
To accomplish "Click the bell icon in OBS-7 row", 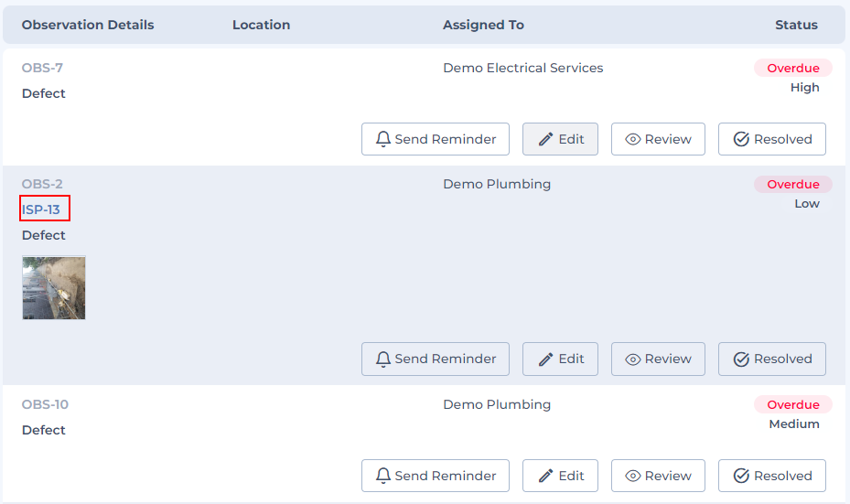I will point(383,139).
